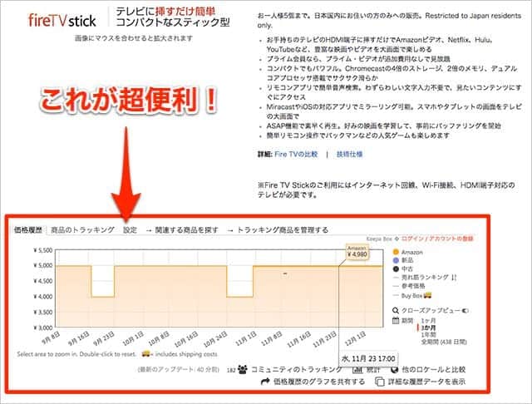Open 詳細な履歴データを表示
Image resolution: width=532 pixels, height=404 pixels.
[426, 382]
